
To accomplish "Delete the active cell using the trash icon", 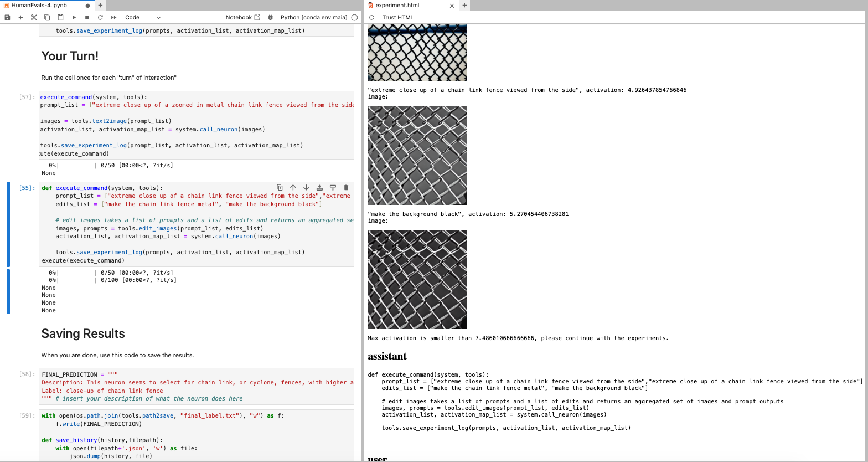I will (346, 188).
